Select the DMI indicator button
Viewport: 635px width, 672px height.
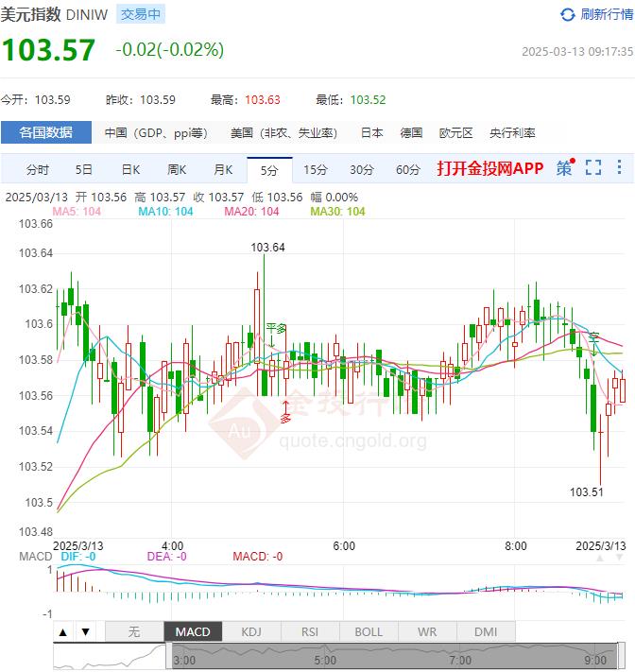click(486, 631)
